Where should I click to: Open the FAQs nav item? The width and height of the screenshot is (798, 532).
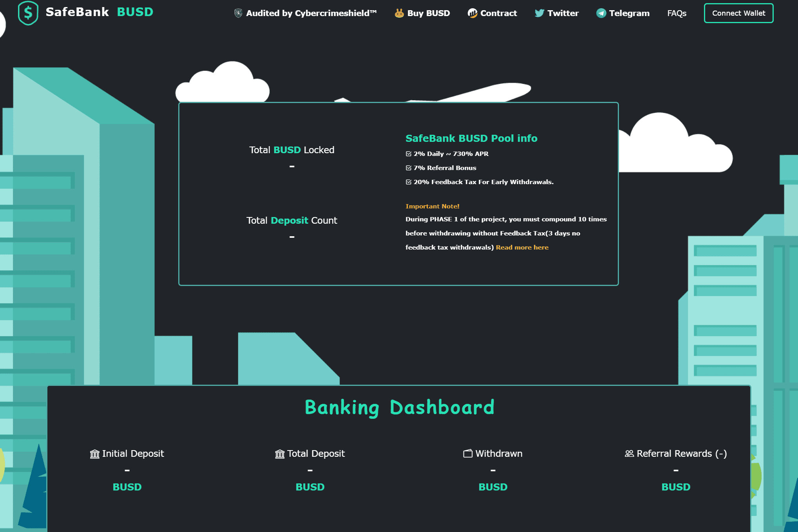677,13
